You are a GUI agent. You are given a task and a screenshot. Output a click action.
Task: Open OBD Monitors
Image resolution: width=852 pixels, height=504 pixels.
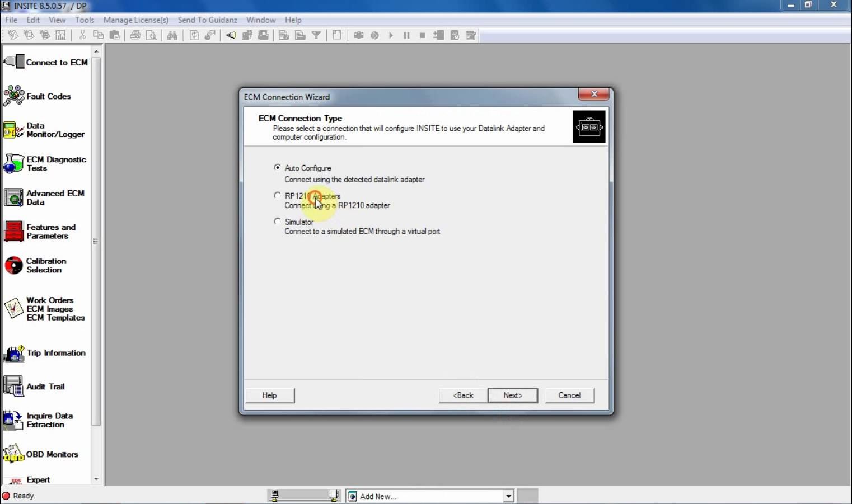[41, 454]
